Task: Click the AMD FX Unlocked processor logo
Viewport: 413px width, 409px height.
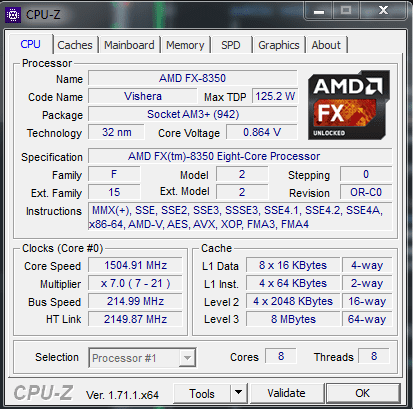Action: [x=349, y=105]
